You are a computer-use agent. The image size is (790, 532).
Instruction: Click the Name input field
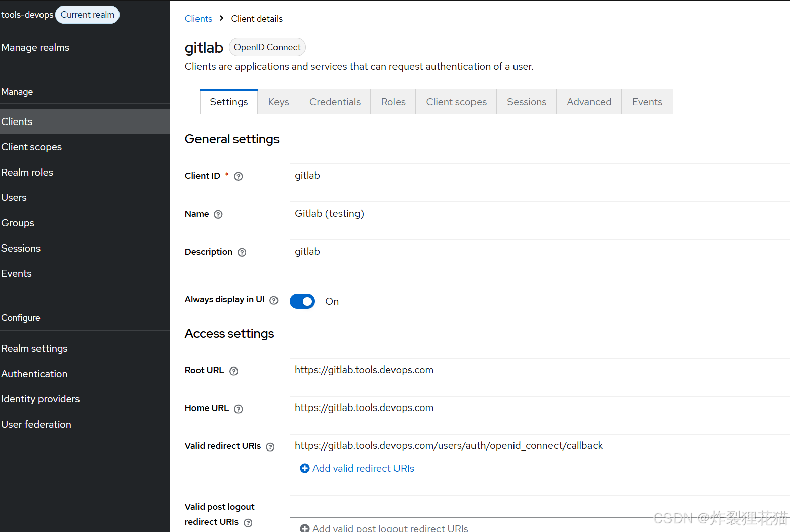point(540,213)
